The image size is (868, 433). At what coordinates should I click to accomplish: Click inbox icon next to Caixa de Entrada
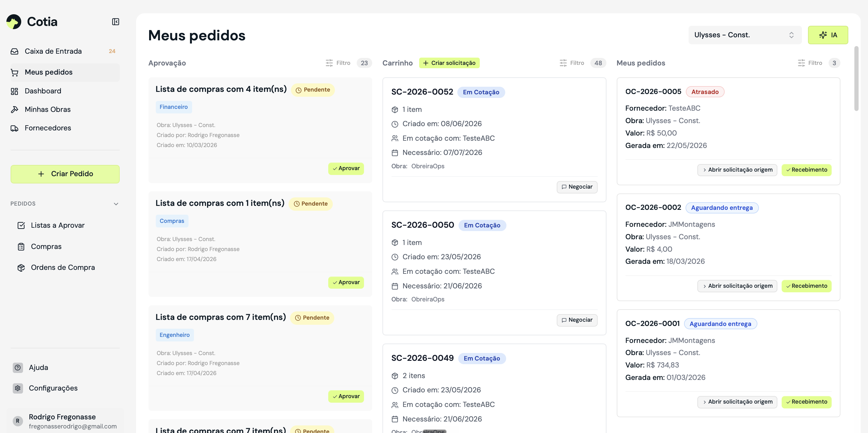point(15,51)
